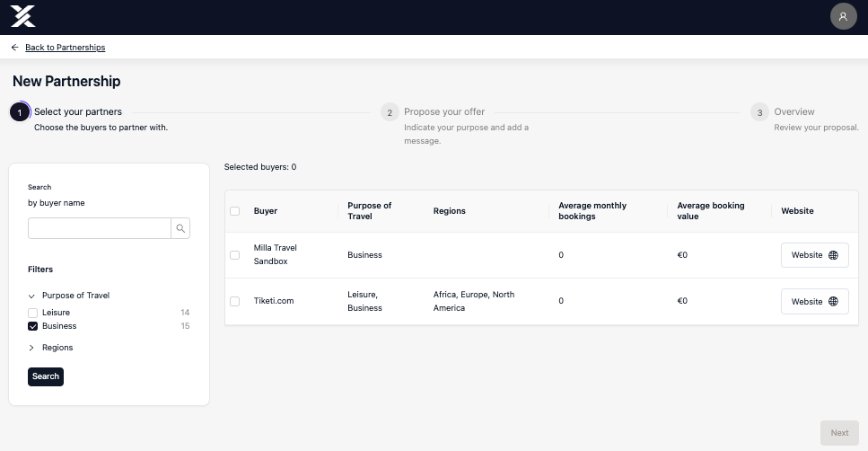Select the Milla Travel Sandbox checkbox
This screenshot has width=868, height=451.
pyautogui.click(x=234, y=255)
